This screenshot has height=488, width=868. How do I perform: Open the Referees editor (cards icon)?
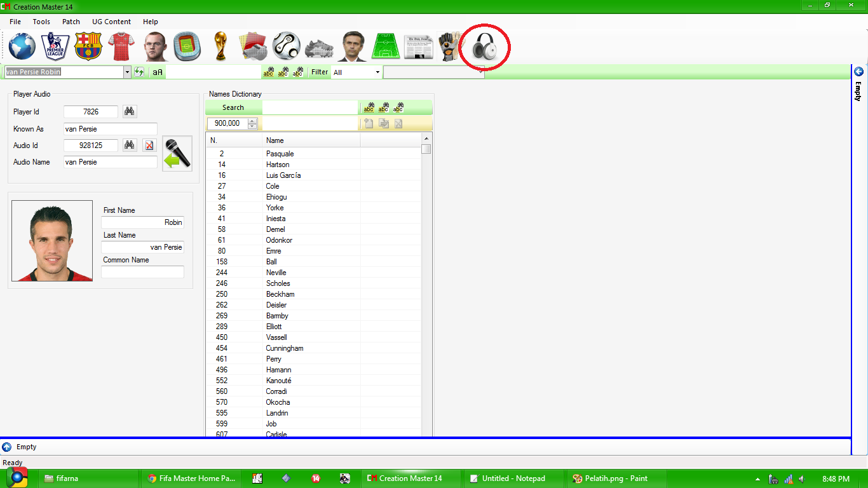point(253,46)
